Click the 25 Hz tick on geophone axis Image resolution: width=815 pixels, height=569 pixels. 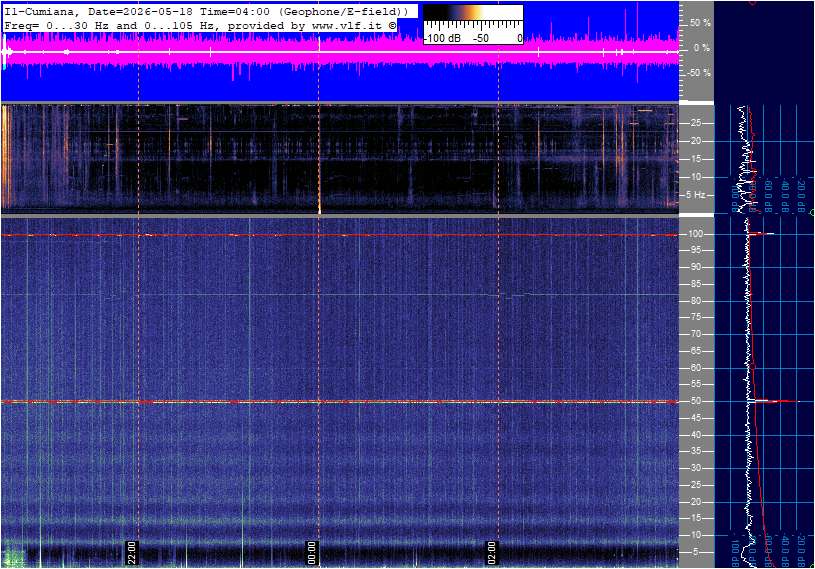696,123
